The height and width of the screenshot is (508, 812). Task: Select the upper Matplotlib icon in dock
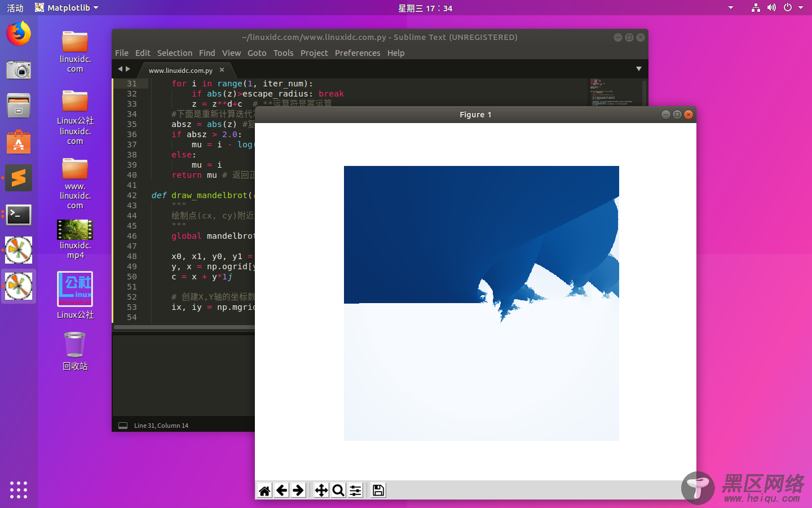pos(19,250)
